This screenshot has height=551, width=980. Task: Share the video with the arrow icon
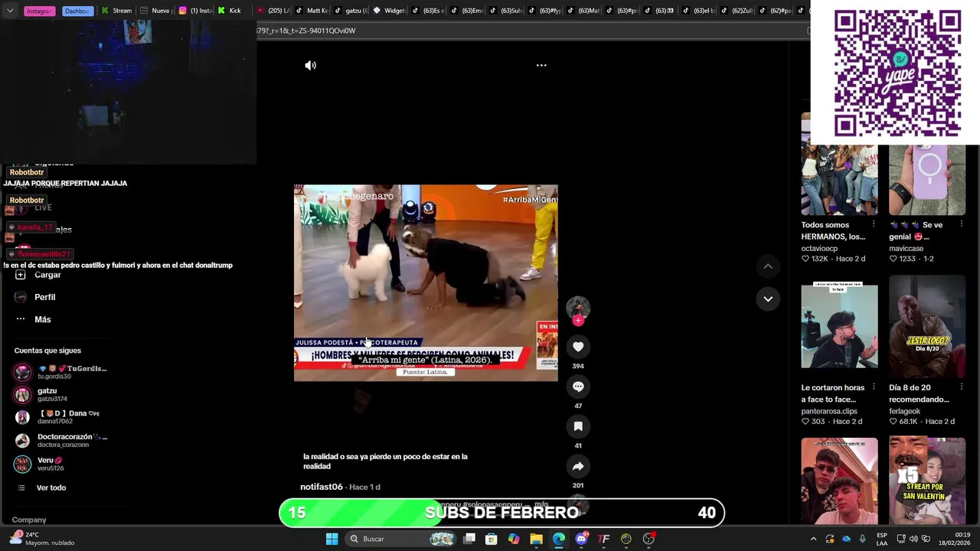pos(578,466)
